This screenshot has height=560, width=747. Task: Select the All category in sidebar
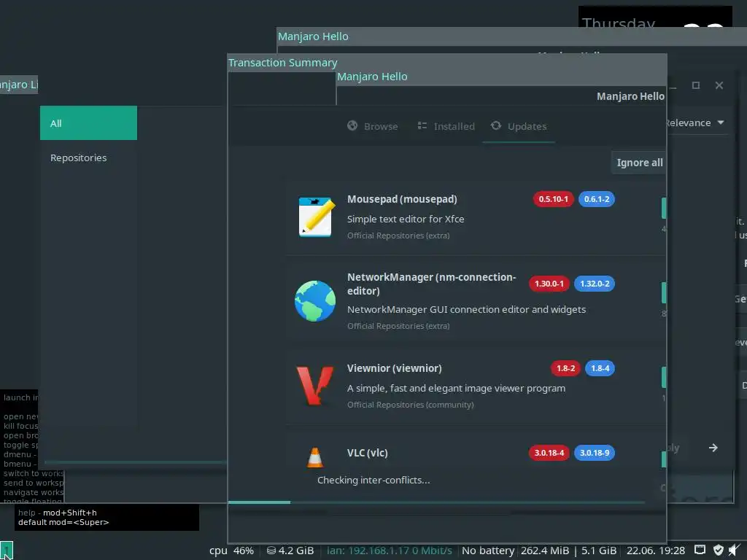click(88, 122)
